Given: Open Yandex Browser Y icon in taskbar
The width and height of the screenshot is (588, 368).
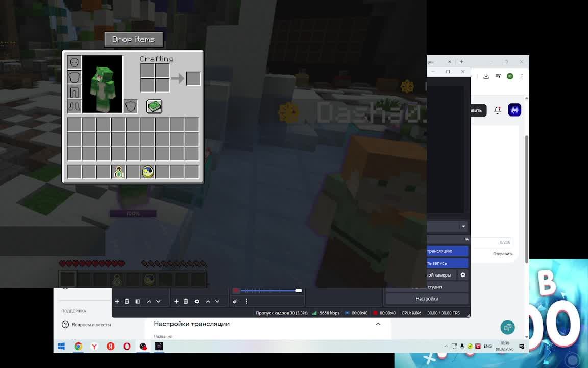Looking at the screenshot, I should pos(94,346).
